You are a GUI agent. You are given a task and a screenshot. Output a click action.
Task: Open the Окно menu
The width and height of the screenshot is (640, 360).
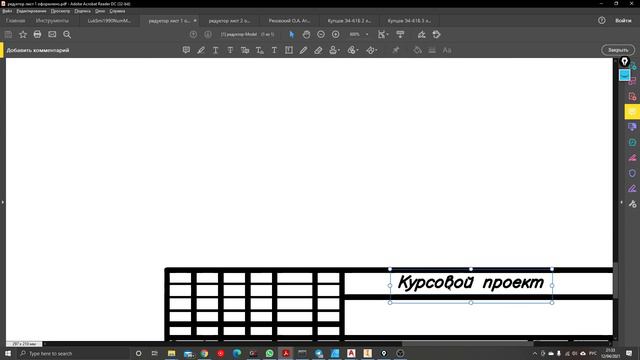tap(100, 11)
